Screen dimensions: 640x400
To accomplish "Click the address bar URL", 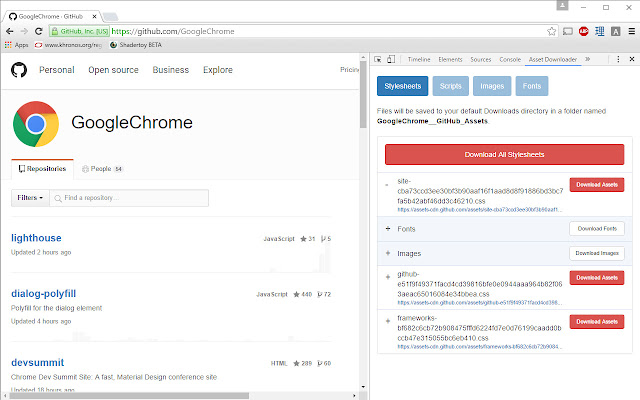I will coord(173,31).
